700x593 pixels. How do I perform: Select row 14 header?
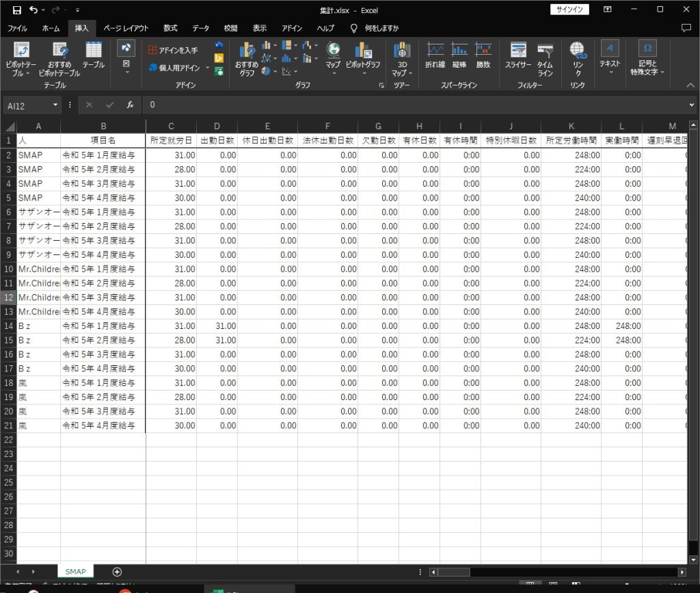point(8,326)
